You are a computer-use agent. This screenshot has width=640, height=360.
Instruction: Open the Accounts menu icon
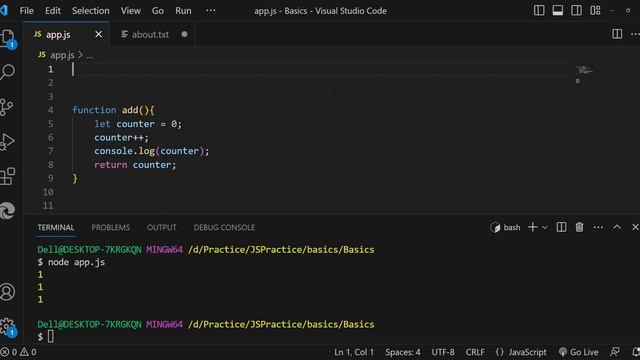[8, 292]
